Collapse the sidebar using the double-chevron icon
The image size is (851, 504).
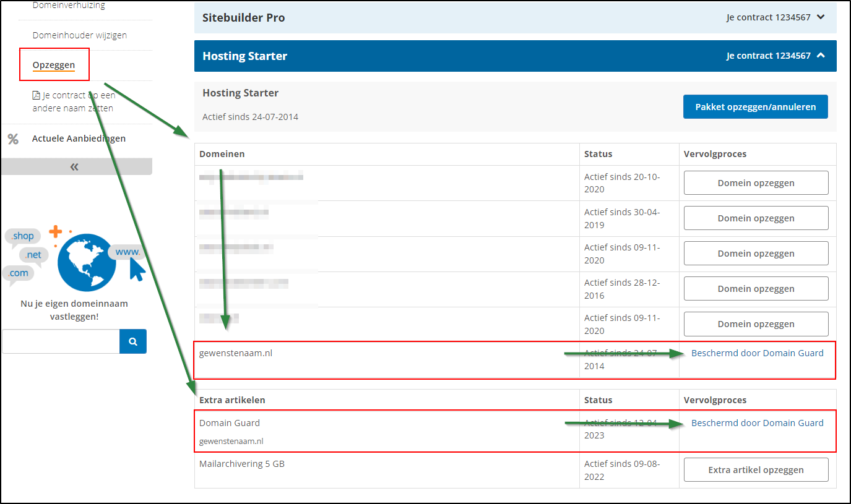74,166
